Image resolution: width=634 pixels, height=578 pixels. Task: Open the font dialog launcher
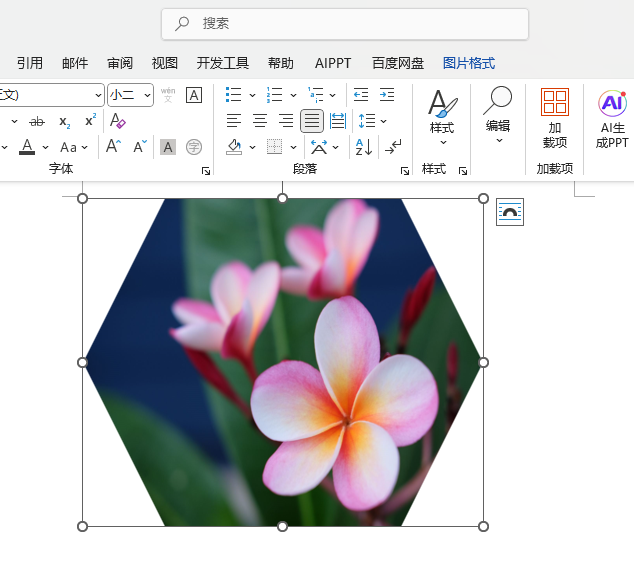pos(206,171)
